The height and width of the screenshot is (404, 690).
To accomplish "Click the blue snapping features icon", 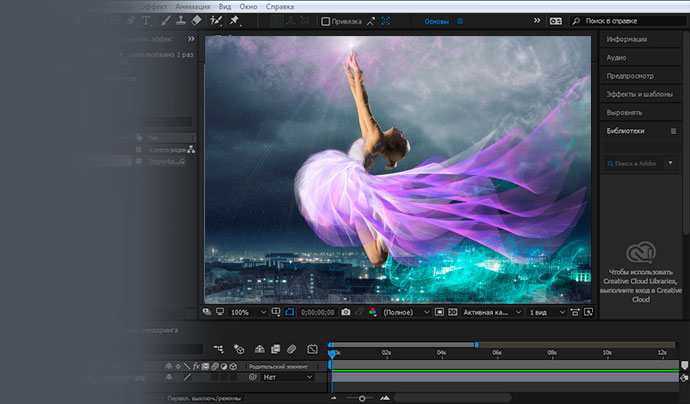I will 385,21.
